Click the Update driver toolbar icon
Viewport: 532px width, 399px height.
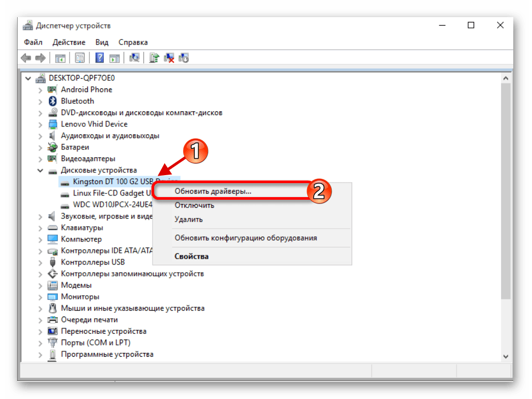pos(154,58)
